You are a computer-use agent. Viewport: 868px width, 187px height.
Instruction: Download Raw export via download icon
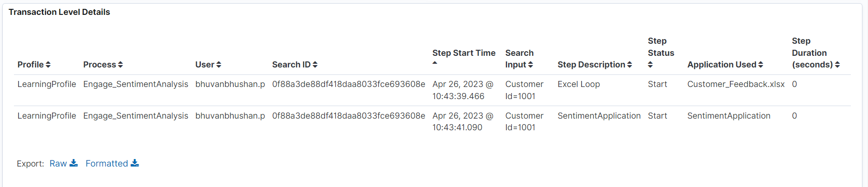(x=73, y=163)
